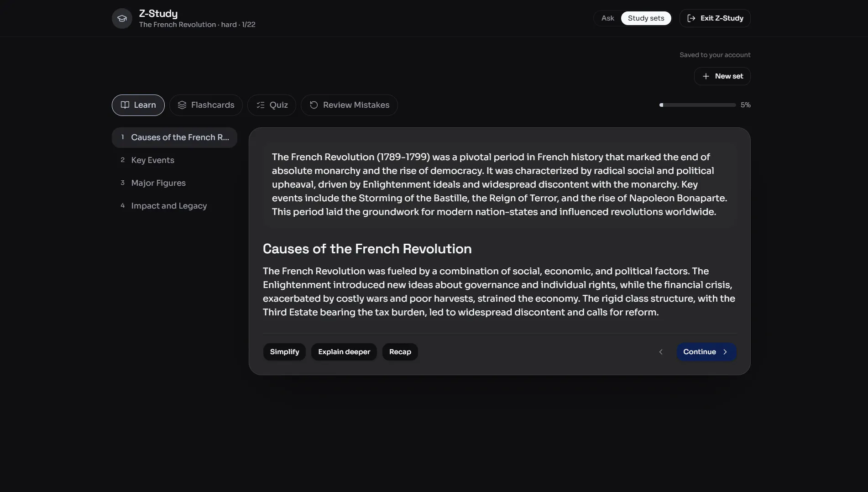868x492 pixels.
Task: Open the Review Mistakes tab
Action: (349, 105)
